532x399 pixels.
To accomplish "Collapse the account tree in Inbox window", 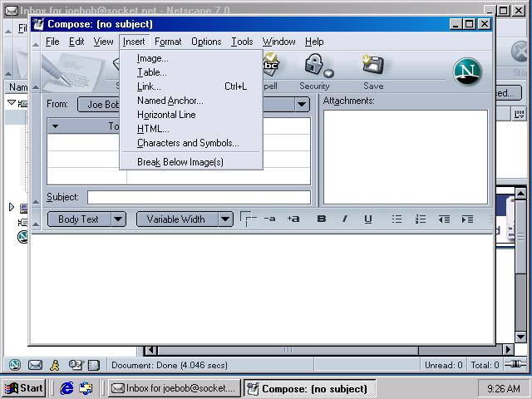I will tap(11, 101).
